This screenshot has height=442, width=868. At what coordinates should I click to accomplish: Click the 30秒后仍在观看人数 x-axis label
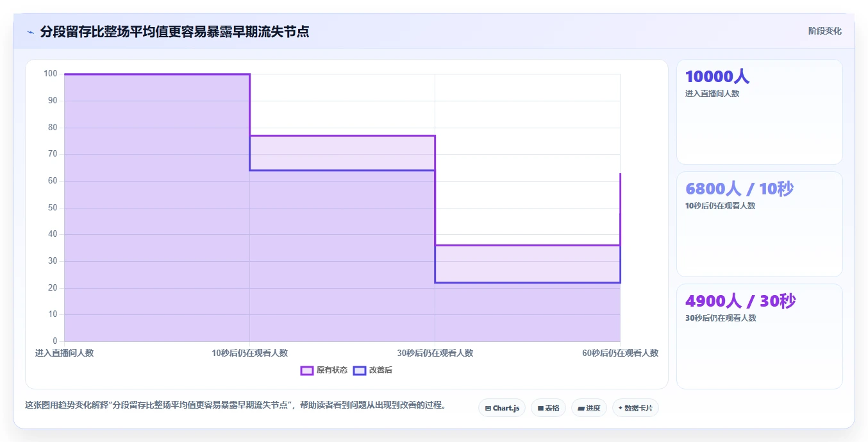(x=435, y=353)
